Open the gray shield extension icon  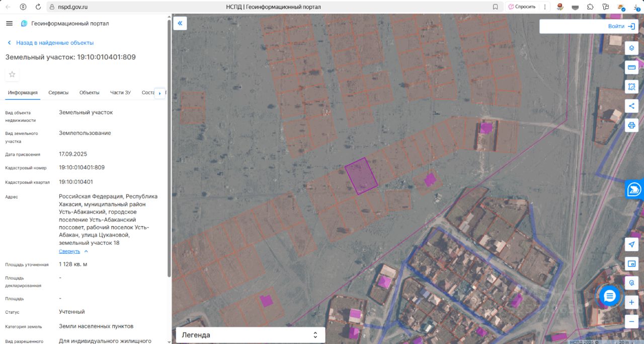[575, 7]
